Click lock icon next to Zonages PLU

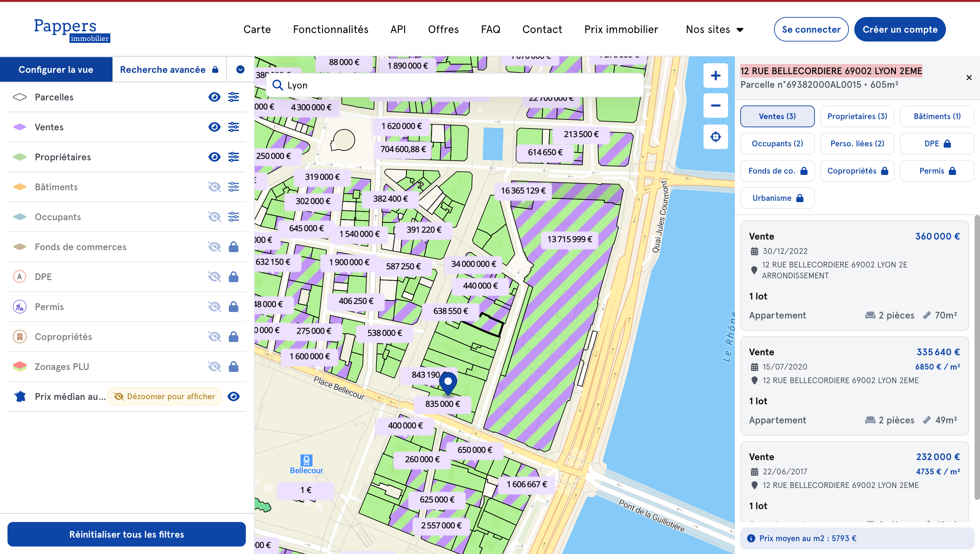[233, 366]
